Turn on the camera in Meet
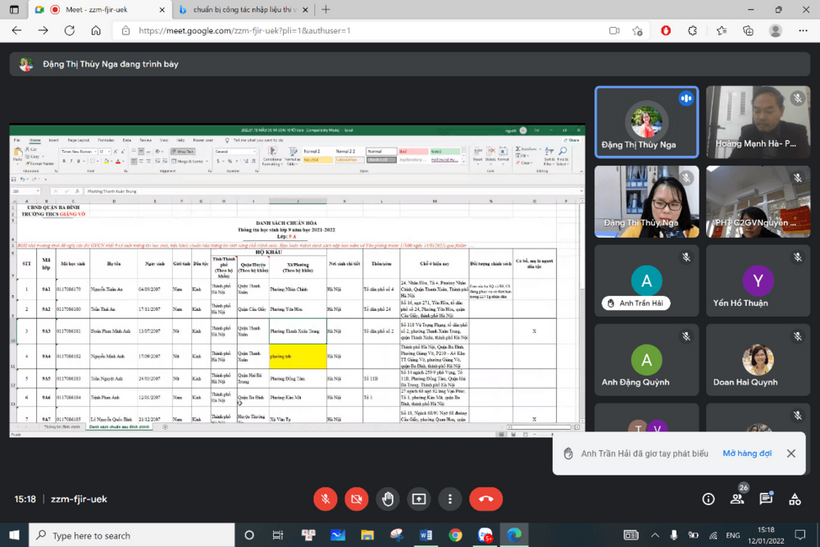 356,498
